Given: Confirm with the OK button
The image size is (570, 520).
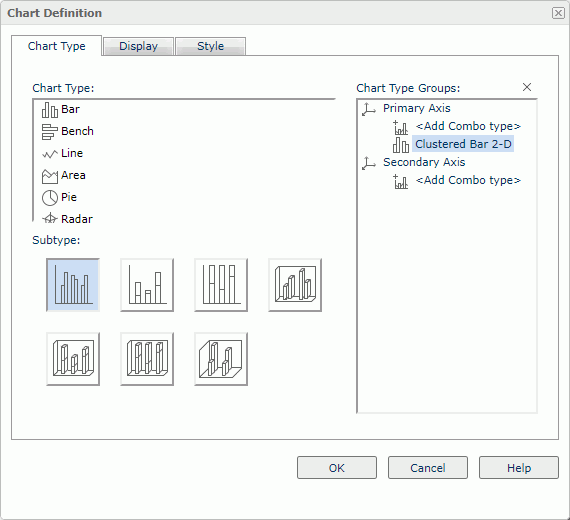Looking at the screenshot, I should pos(337,468).
